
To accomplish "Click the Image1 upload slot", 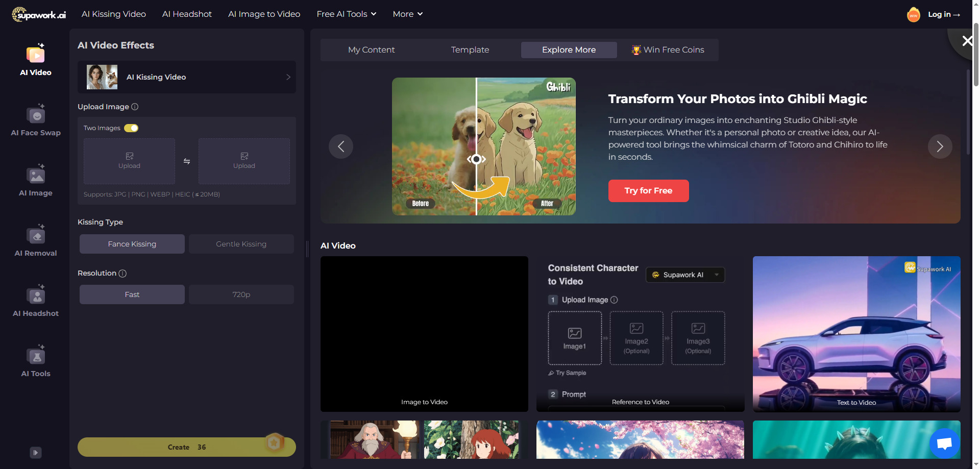I will click(x=575, y=338).
